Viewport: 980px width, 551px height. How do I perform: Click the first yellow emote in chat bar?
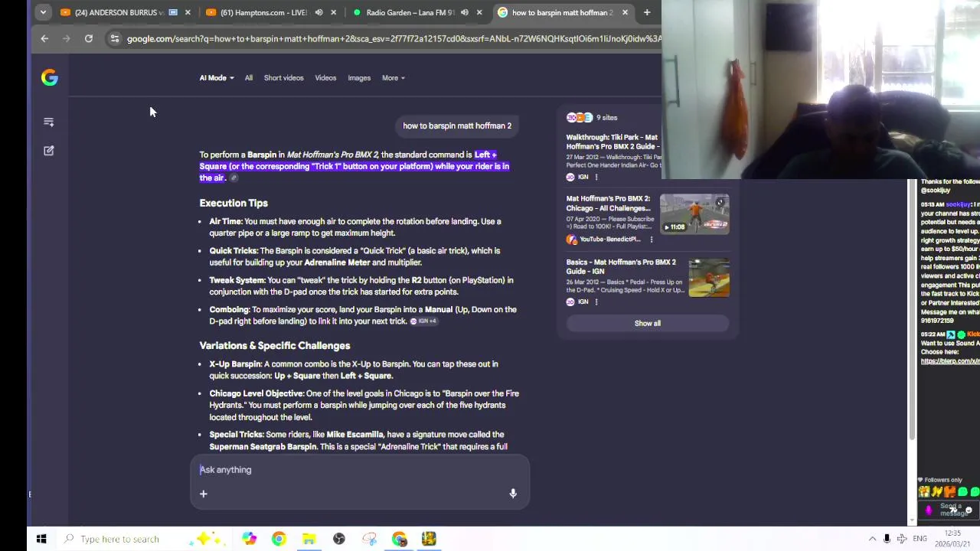pos(926,492)
